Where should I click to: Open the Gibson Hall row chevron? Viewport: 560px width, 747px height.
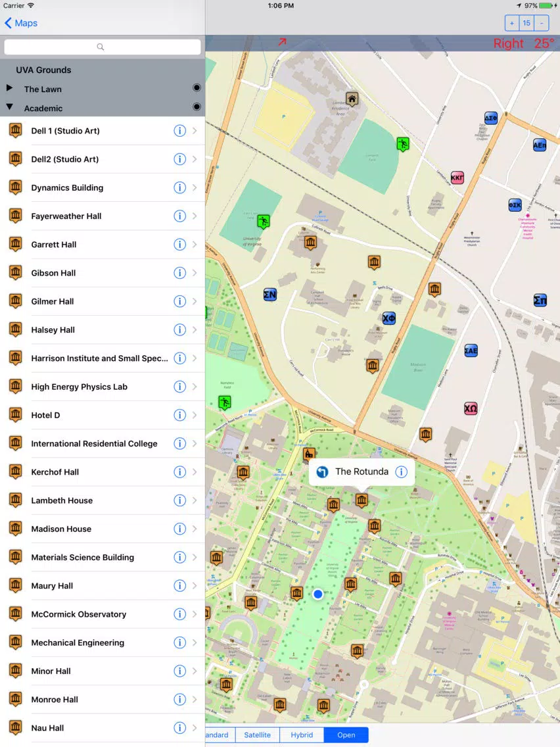[x=195, y=273]
